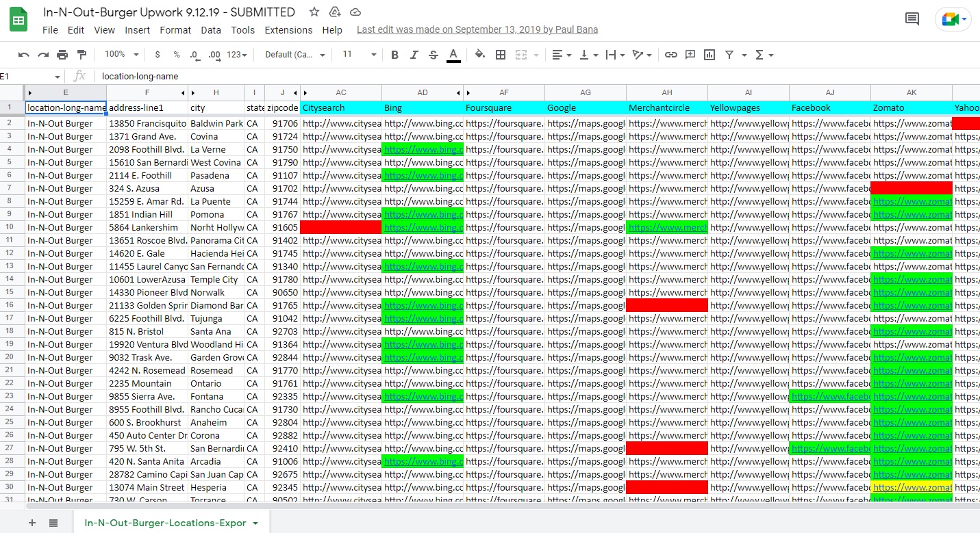Image resolution: width=980 pixels, height=533 pixels.
Task: Create a filter with the funnel icon
Action: [x=729, y=55]
